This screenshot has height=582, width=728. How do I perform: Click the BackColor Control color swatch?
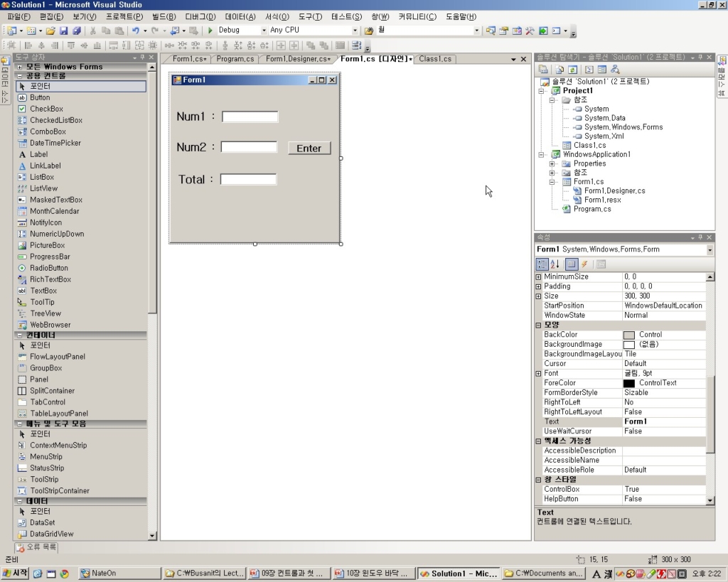pyautogui.click(x=628, y=335)
